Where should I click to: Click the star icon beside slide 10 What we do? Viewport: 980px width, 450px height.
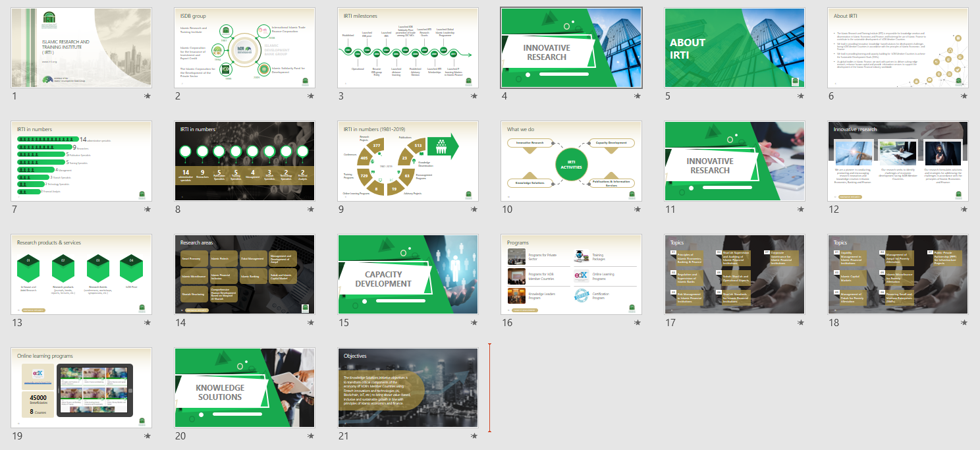[636, 210]
